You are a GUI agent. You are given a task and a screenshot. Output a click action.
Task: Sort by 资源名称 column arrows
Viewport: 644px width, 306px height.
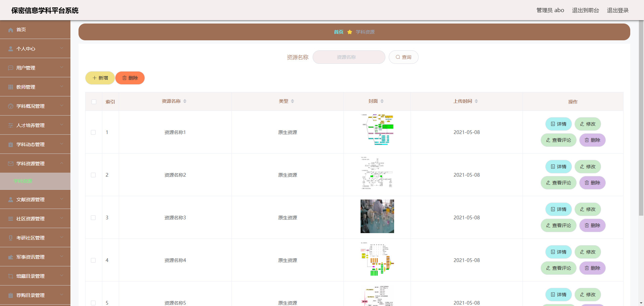click(x=185, y=101)
